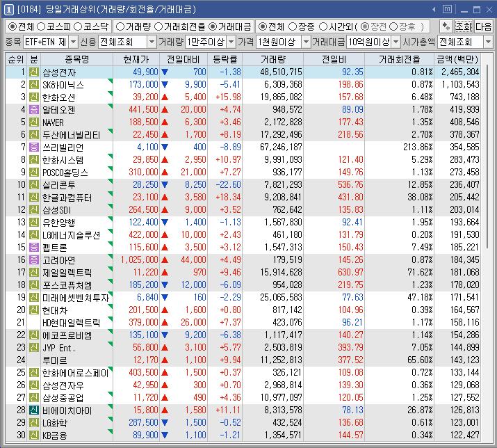Open the 가격 1천원이상 dropdown
The height and width of the screenshot is (448, 497).
pyautogui.click(x=306, y=42)
